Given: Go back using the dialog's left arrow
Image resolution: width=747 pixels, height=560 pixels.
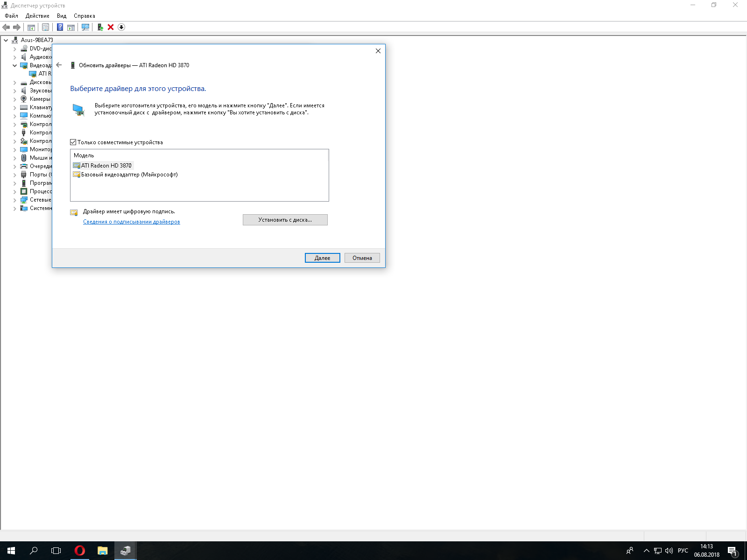Looking at the screenshot, I should tap(59, 65).
